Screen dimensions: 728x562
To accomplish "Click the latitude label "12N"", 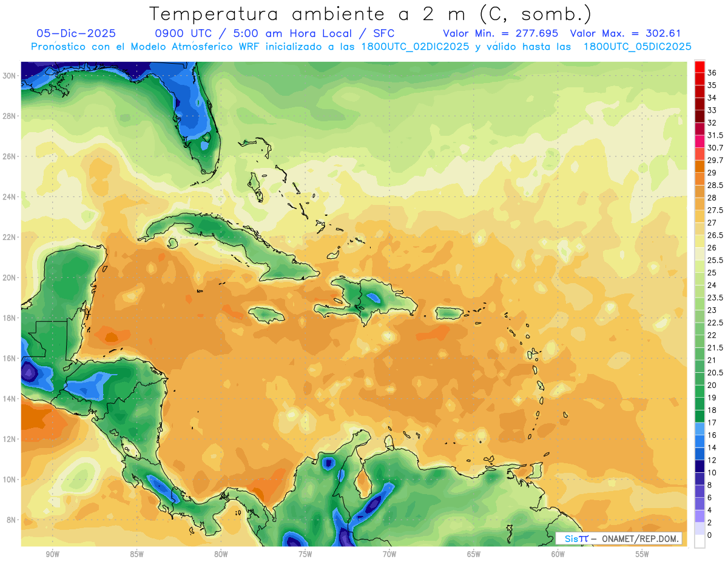I will click(10, 439).
